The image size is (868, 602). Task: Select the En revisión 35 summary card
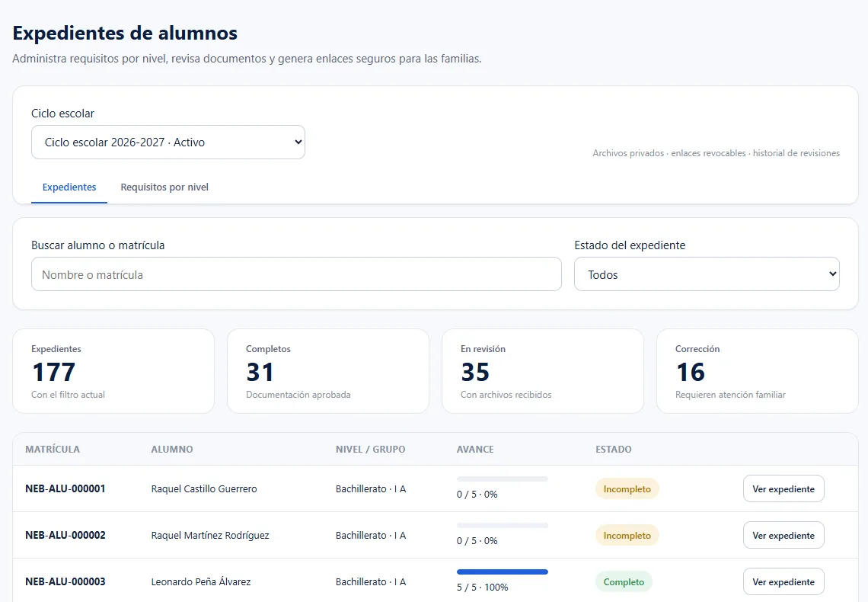[542, 371]
